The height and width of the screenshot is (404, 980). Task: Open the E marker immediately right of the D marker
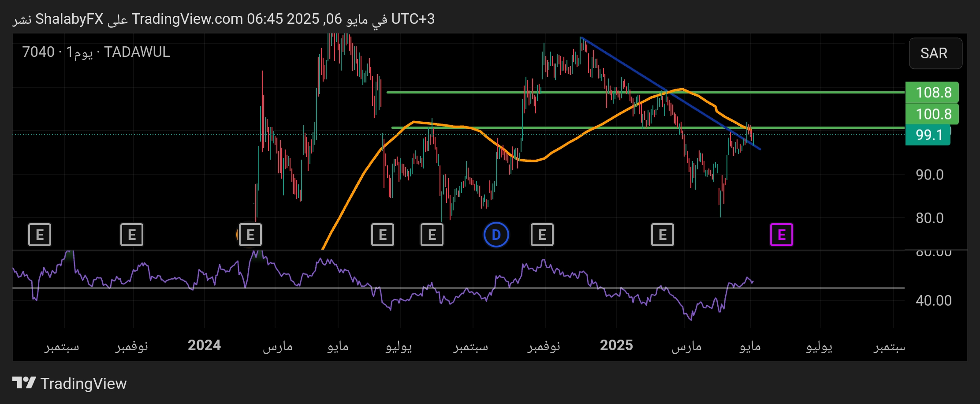pos(542,235)
